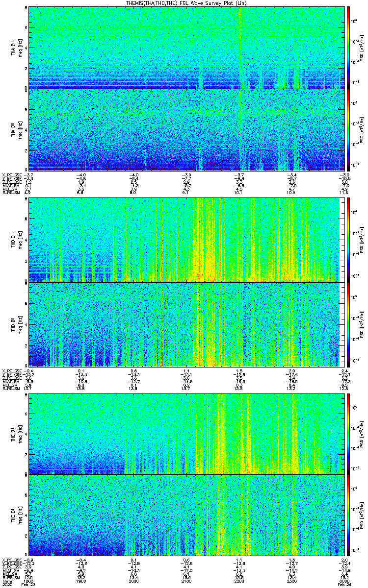
Task: Select the THD B-perpendicular spectrogram panel
Action: point(186,240)
